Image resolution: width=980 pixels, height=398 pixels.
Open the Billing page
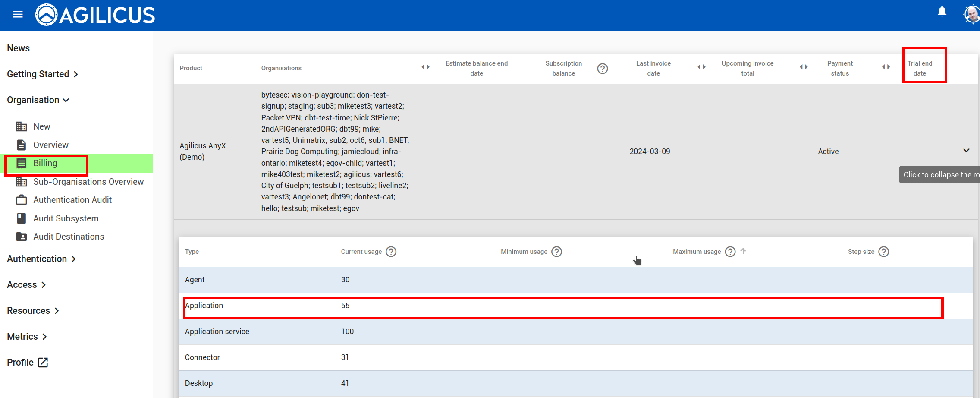point(45,163)
